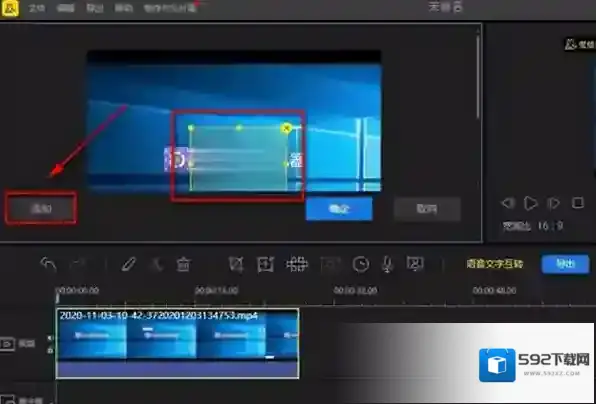Click the screen icon after the microphone

[415, 263]
